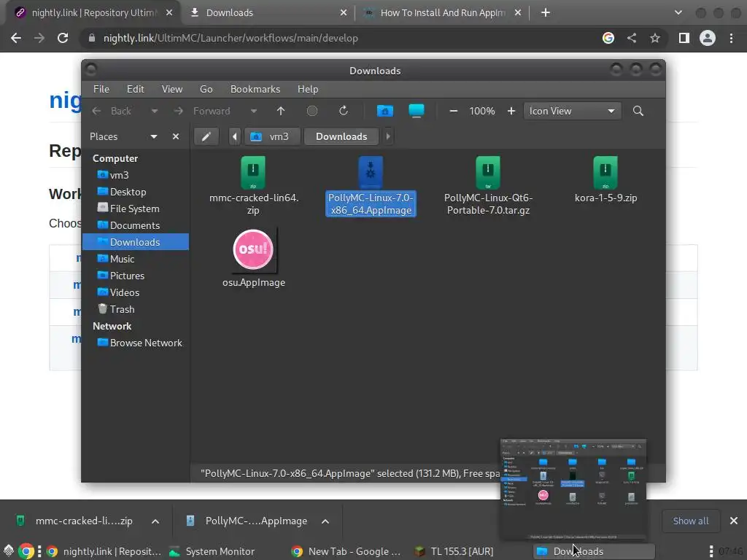Switch to the Downloads Chrome tab

click(268, 13)
